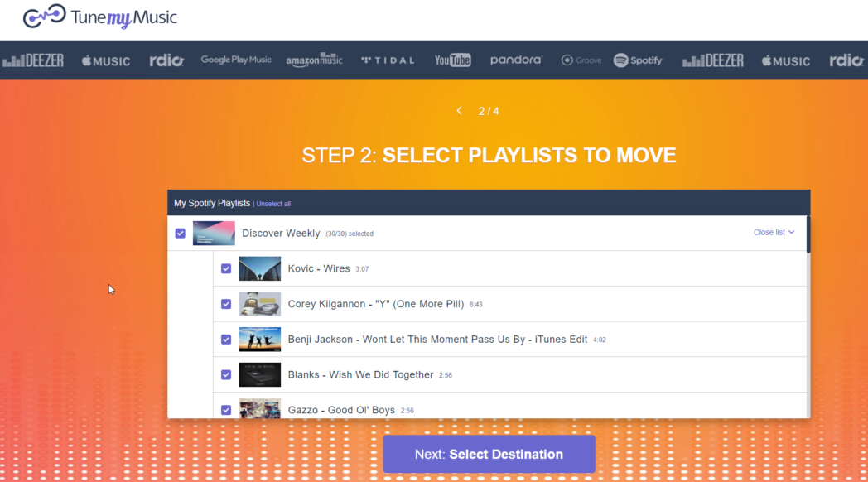Click the My Spotify Playlists header
This screenshot has height=482, width=868.
[212, 203]
